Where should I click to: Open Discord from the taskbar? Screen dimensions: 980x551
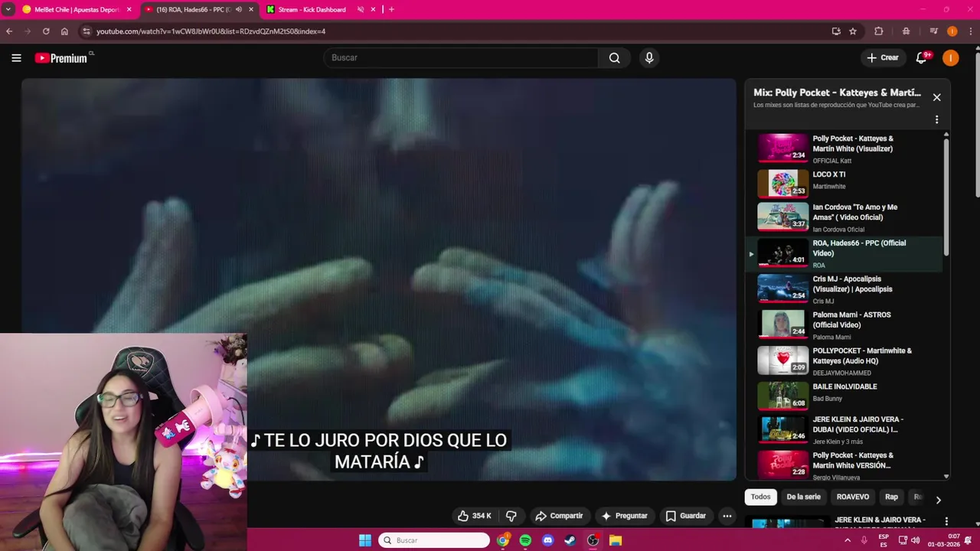(x=547, y=540)
